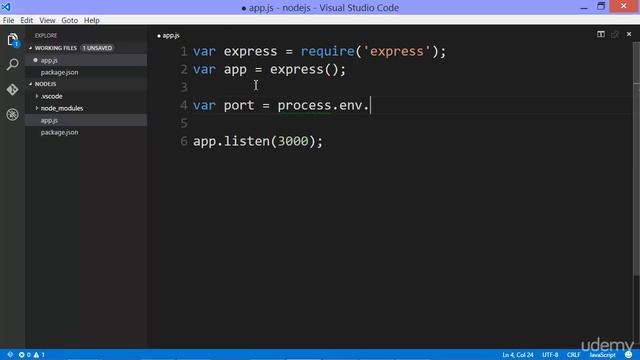Change the UTF-8 encoding in status bar
The height and width of the screenshot is (360, 640).
tap(550, 355)
